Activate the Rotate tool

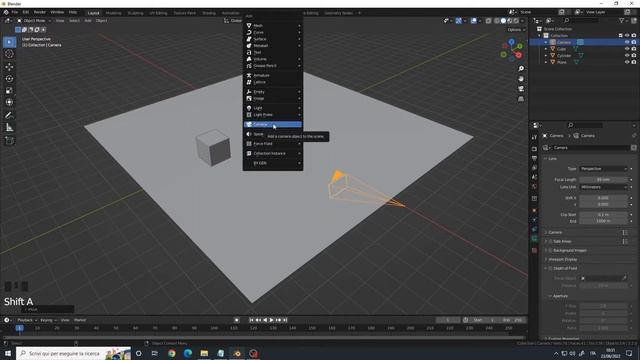pyautogui.click(x=9, y=78)
